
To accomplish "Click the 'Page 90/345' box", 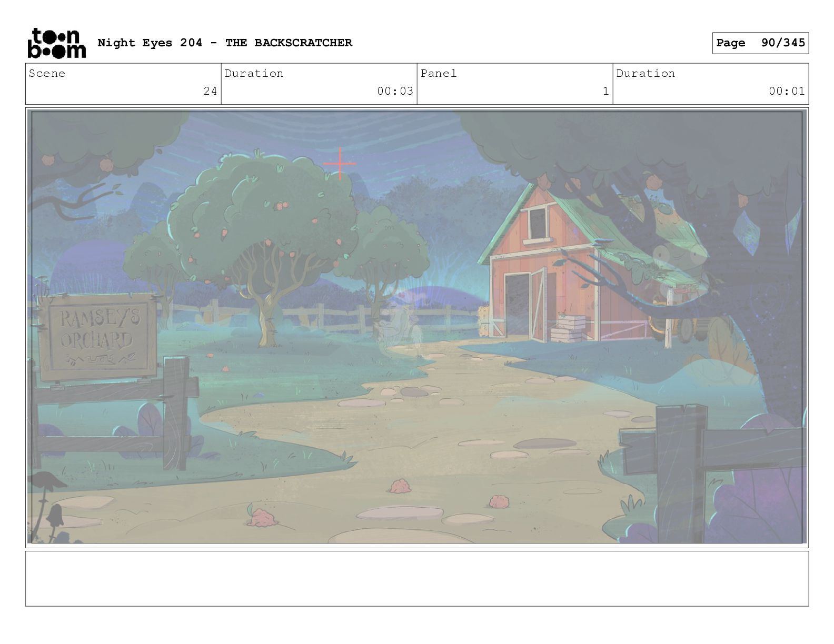I will (760, 43).
